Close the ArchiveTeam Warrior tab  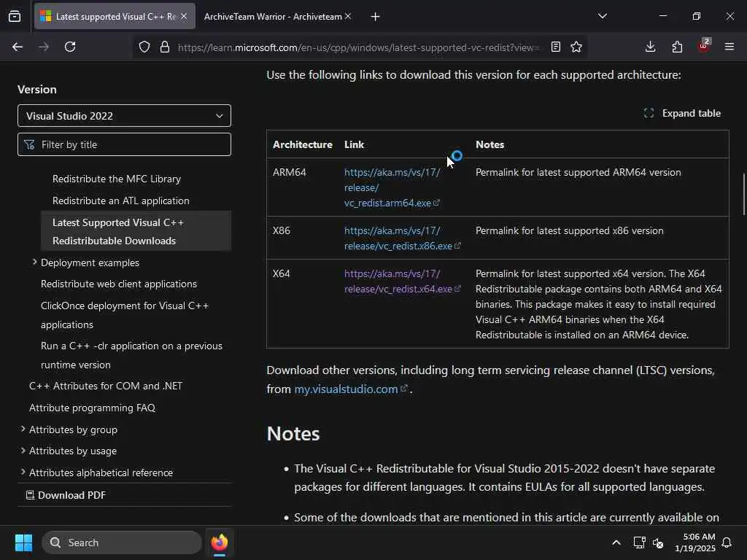(348, 16)
